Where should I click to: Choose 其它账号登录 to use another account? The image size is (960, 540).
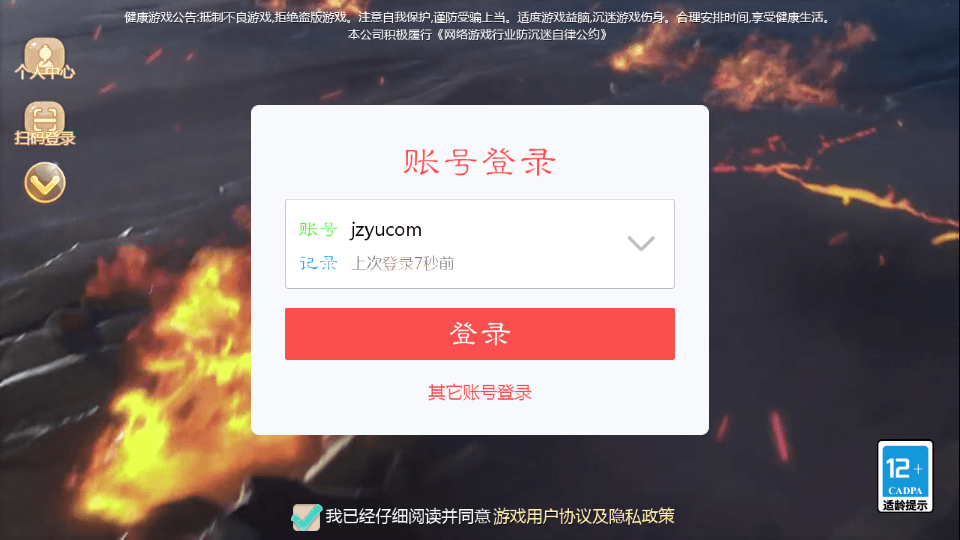(479, 392)
